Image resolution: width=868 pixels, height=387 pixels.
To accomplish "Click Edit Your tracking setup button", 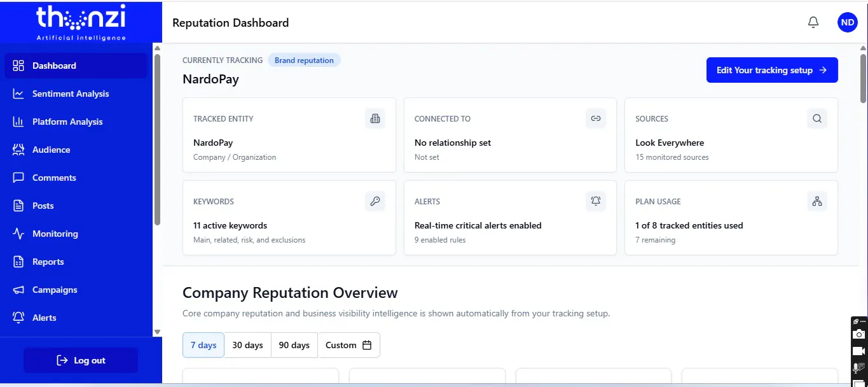I will 772,70.
